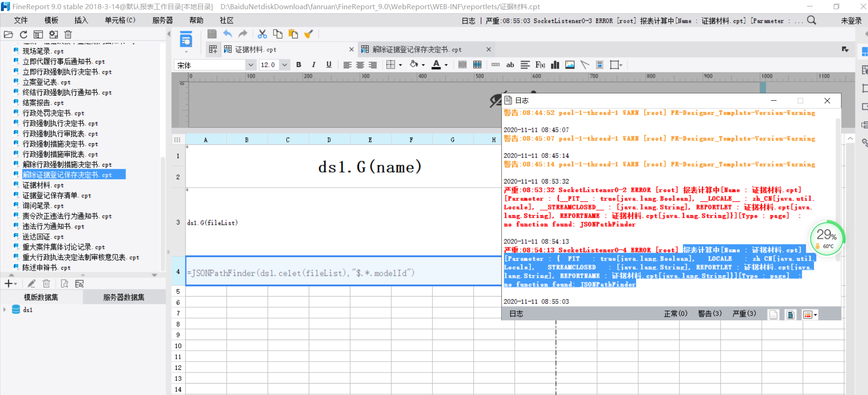868x395 pixels.
Task: Open the cell border style dropdown arrow
Action: point(401,65)
